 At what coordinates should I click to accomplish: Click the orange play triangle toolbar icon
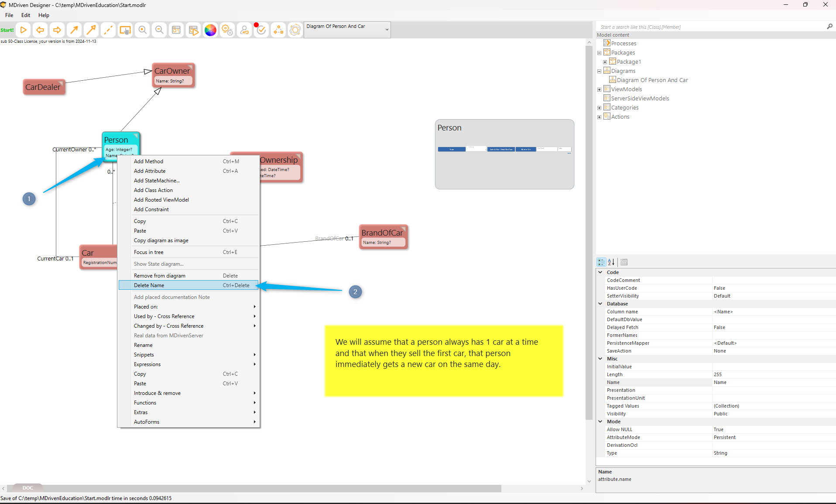(24, 30)
